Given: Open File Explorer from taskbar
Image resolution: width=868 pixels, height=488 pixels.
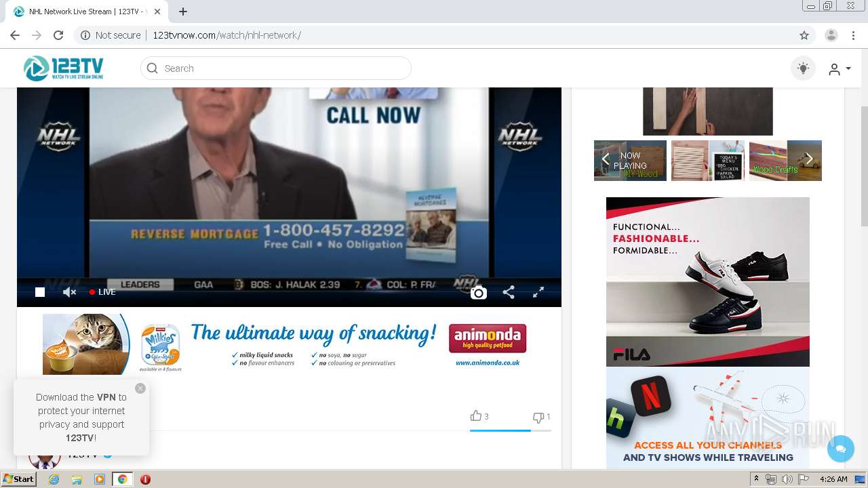Looking at the screenshot, I should coord(77,479).
